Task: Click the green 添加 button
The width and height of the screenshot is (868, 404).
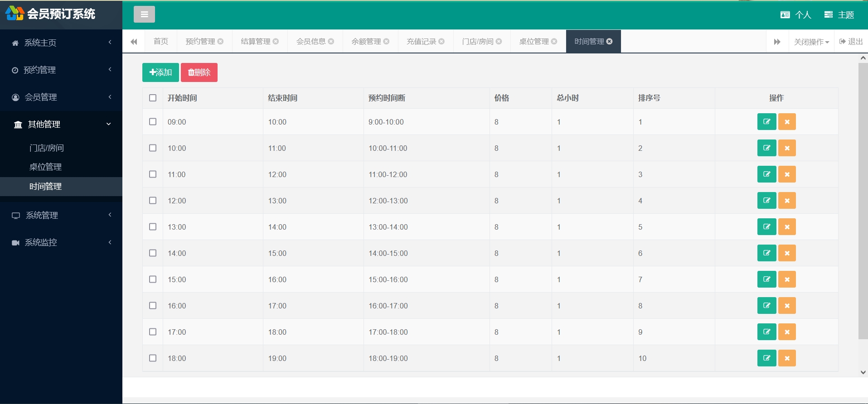Action: tap(160, 72)
